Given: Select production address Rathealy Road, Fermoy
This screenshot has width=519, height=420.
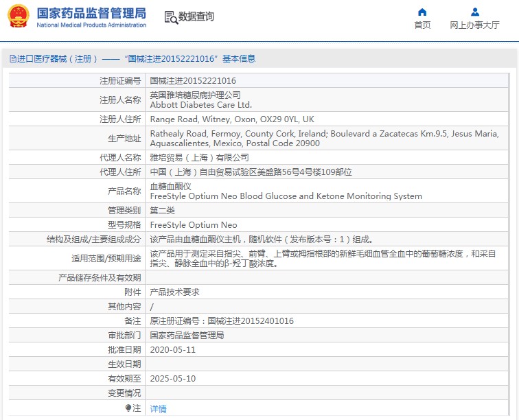Looking at the screenshot, I should click(x=324, y=138).
